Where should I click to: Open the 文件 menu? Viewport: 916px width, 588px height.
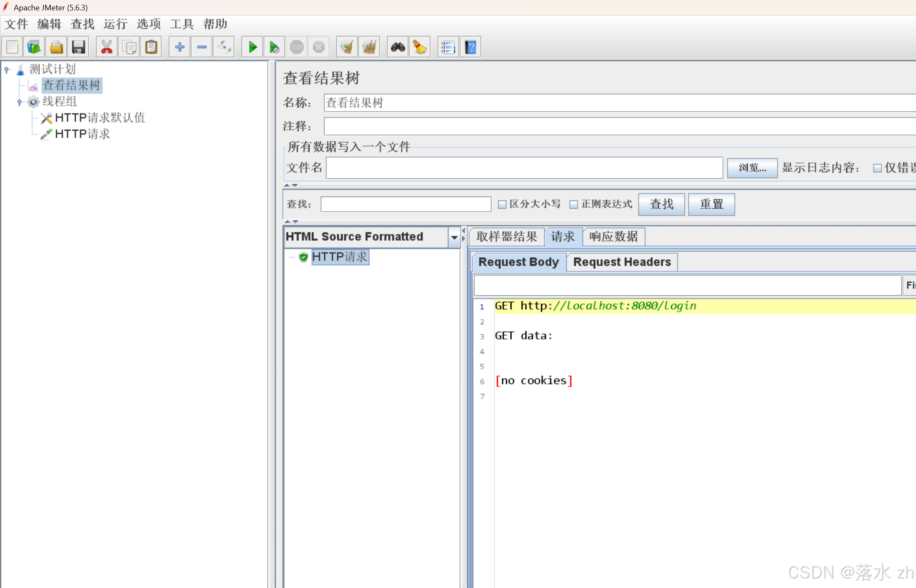click(16, 24)
